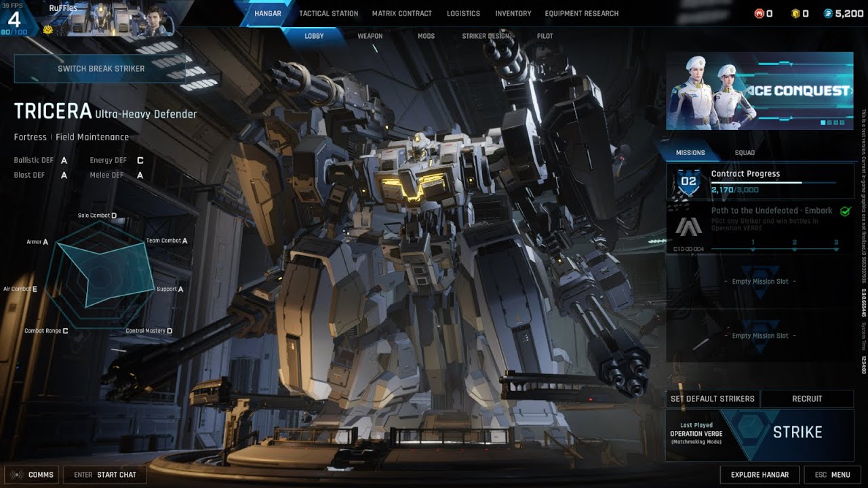The width and height of the screenshot is (868, 488).
Task: Click the red M currency icon
Action: [759, 14]
